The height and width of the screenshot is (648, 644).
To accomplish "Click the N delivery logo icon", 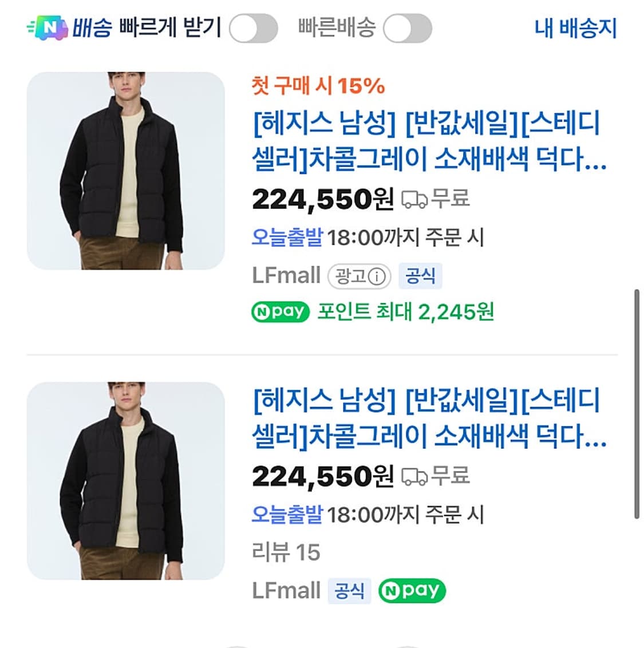I will [x=48, y=26].
